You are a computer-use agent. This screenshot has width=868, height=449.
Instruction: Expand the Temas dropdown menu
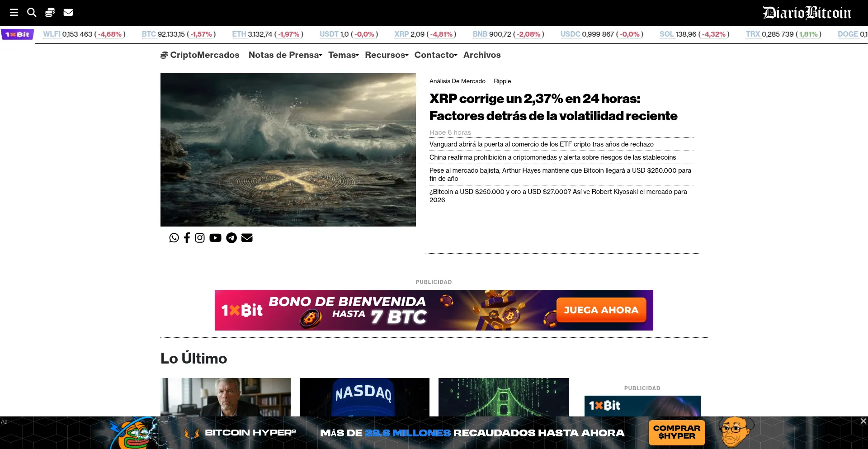pos(343,55)
